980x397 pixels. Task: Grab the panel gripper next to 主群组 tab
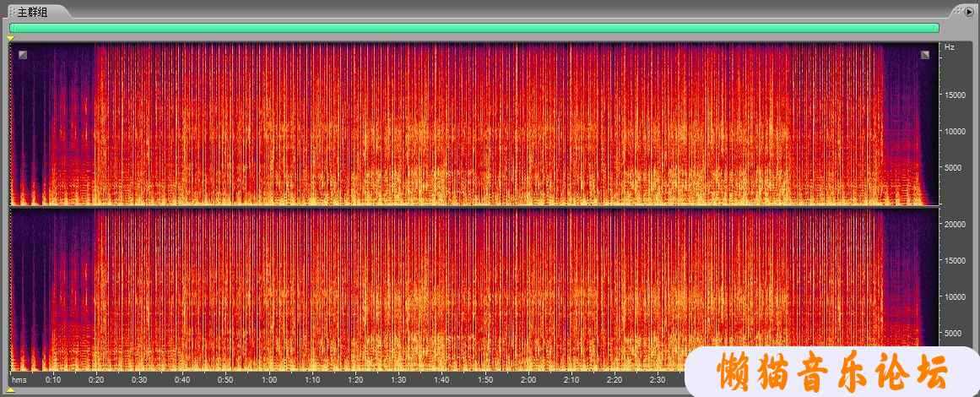click(12, 12)
